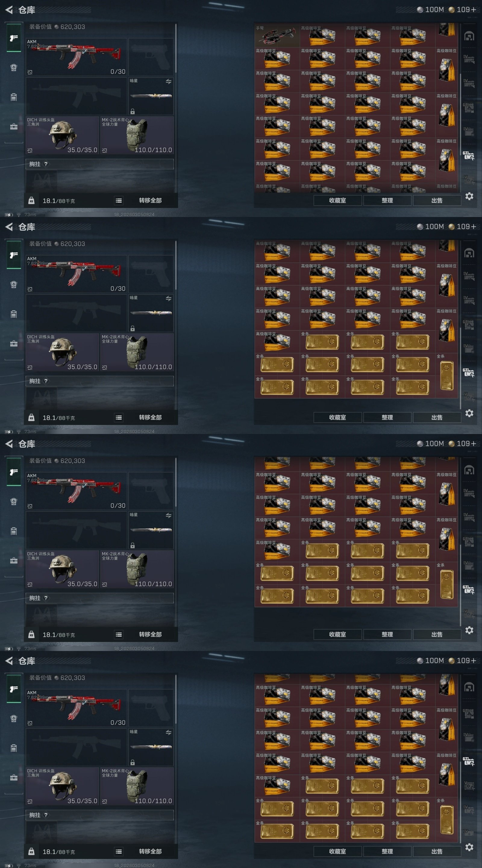This screenshot has width=482, height=868.
Task: Click the lock icon on the 暗星 knife slot
Action: coord(133,112)
